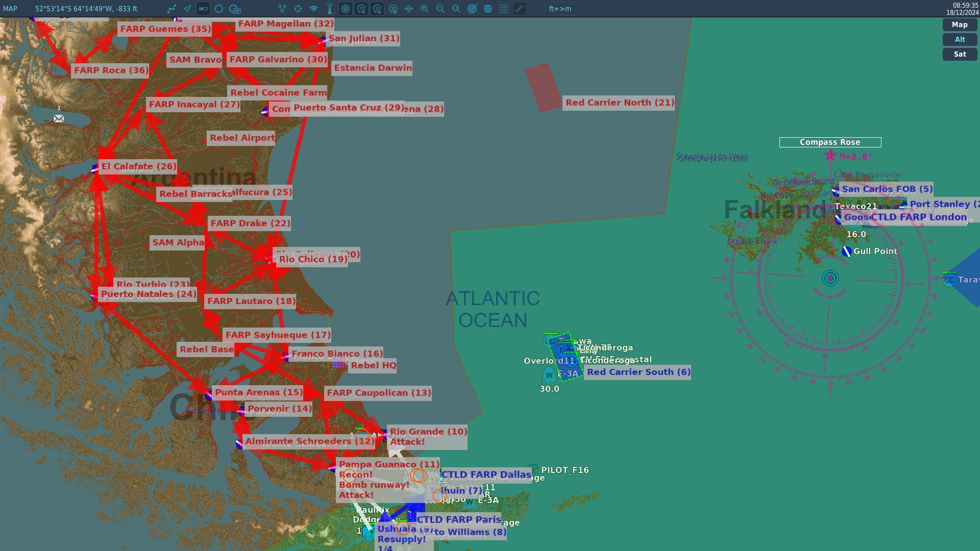
Task: Click the circle shape toolbar icon
Action: click(x=219, y=9)
